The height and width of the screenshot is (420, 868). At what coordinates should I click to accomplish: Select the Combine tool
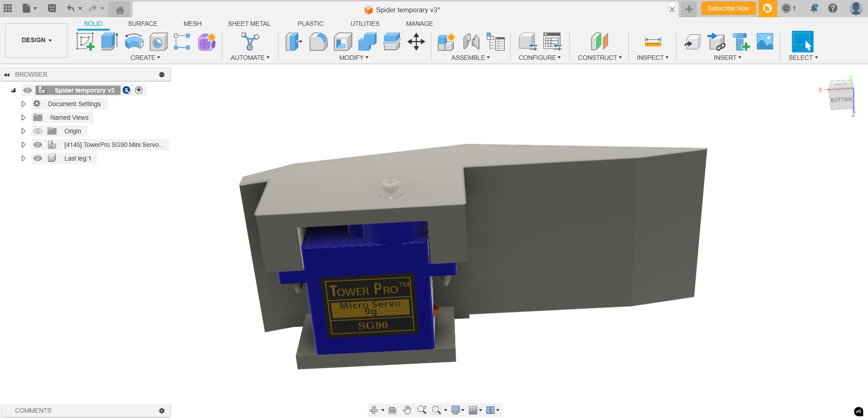click(x=367, y=42)
